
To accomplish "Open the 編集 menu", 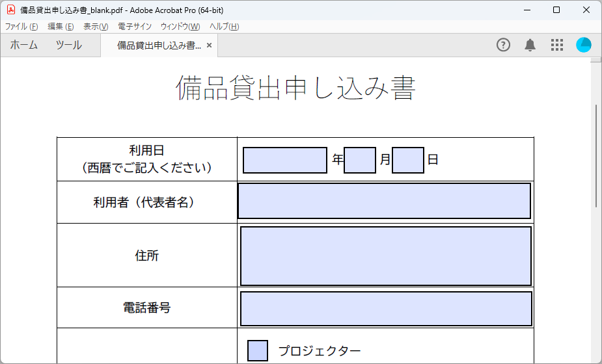I will tap(61, 27).
